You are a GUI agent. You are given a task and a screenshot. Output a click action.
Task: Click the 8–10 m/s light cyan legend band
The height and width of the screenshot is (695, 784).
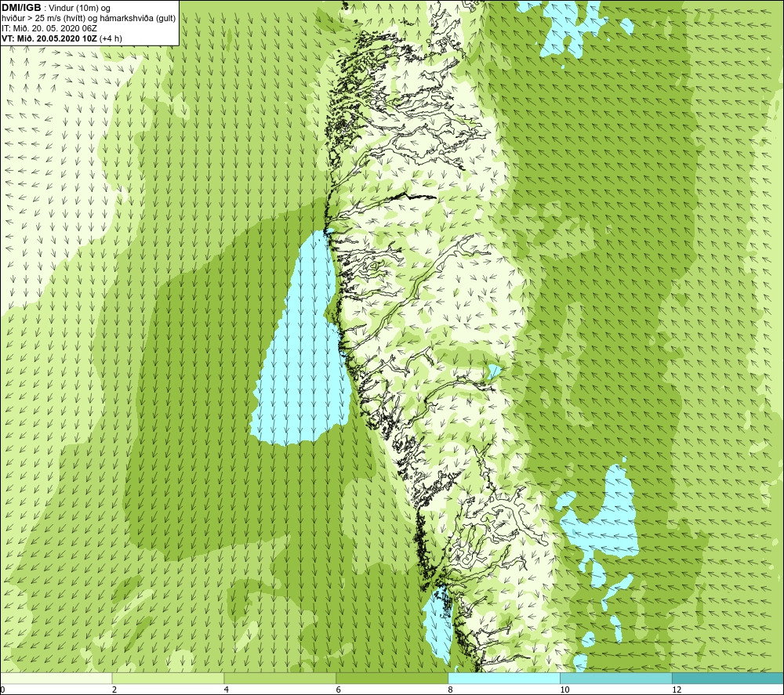point(504,678)
